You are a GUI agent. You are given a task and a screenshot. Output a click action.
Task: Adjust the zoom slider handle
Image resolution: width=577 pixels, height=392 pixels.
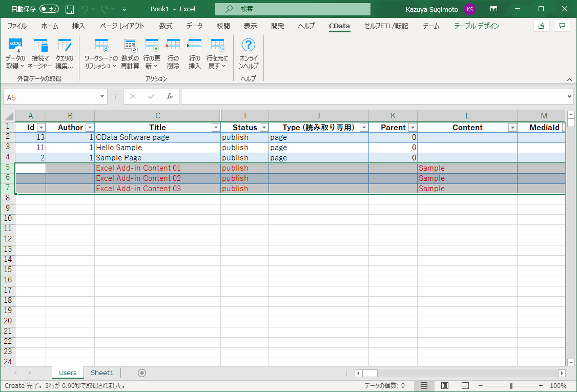point(511,386)
